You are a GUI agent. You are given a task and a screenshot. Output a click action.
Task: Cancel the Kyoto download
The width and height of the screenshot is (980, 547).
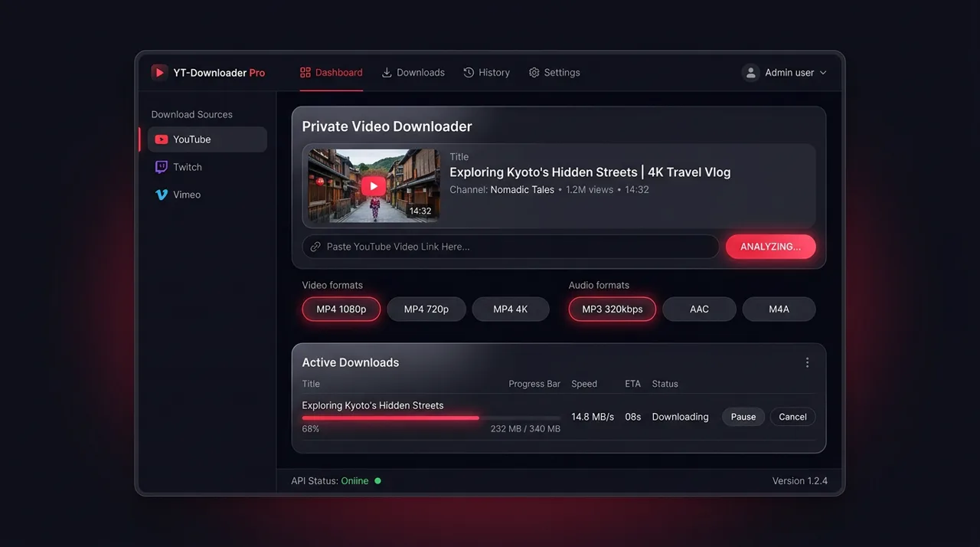[x=792, y=417]
